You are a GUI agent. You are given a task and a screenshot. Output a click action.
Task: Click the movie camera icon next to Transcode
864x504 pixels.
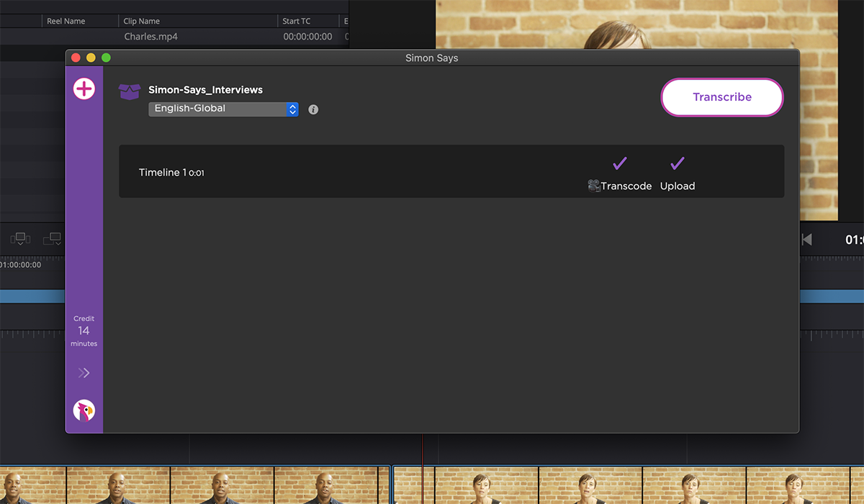pos(593,185)
